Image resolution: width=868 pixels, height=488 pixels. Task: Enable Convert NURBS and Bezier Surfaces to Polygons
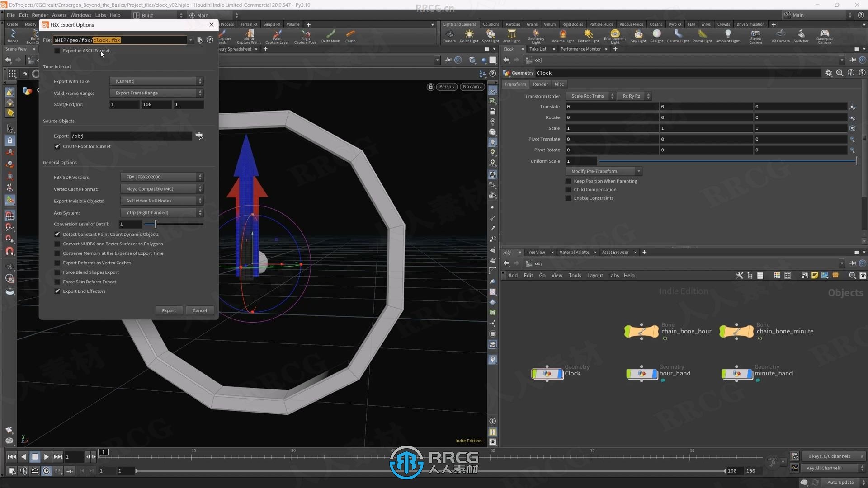pyautogui.click(x=57, y=244)
